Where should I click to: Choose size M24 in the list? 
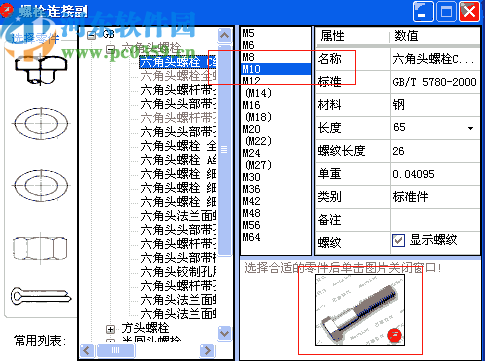(251, 153)
